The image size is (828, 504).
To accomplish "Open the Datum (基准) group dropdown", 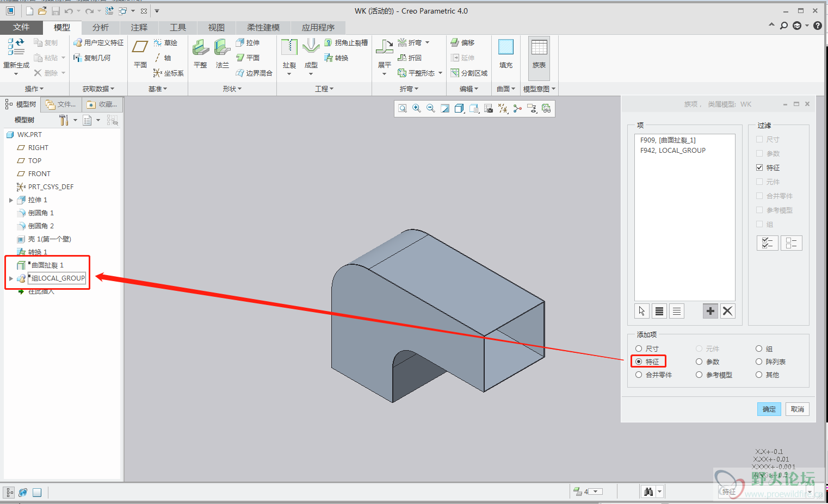I will 158,89.
